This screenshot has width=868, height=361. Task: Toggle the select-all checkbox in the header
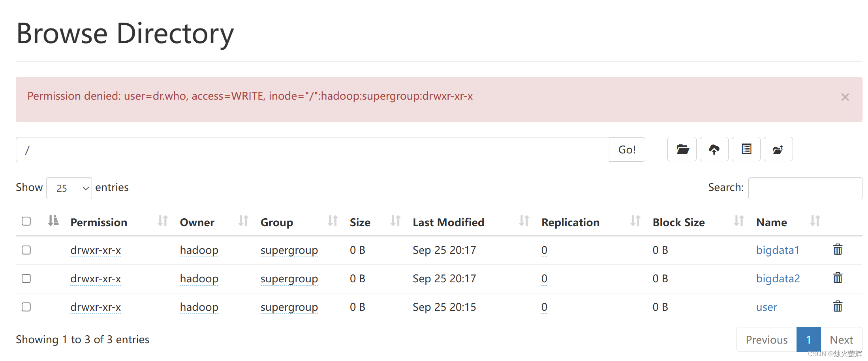click(x=26, y=221)
